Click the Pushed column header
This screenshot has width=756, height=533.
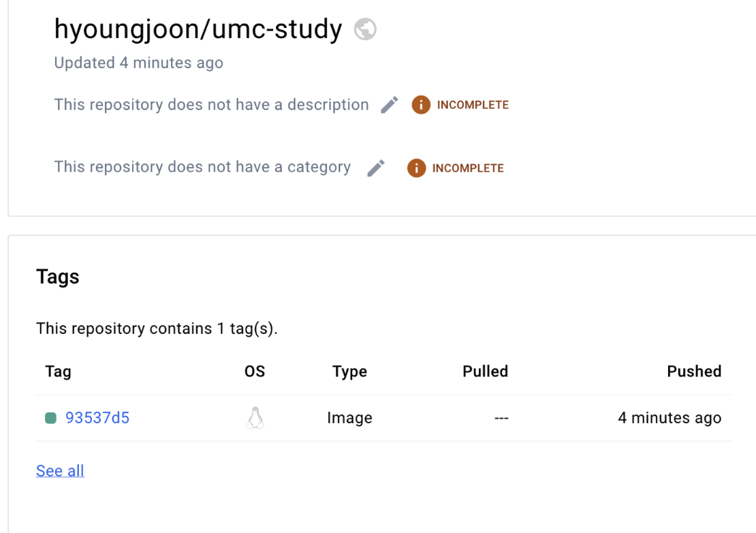[x=694, y=371]
